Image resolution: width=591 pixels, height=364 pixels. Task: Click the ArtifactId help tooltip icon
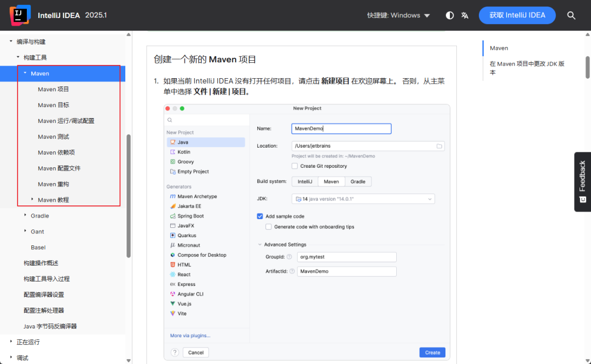292,272
